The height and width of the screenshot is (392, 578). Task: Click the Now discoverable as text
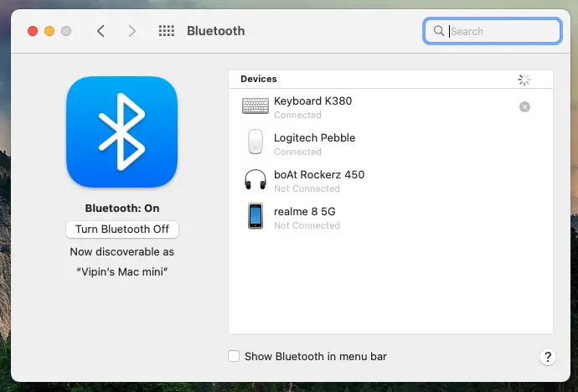point(122,252)
